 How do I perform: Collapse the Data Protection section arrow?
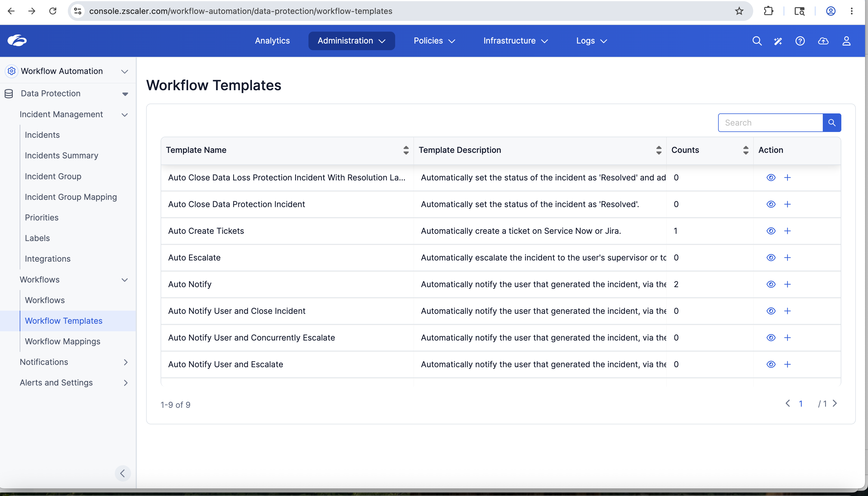(125, 94)
